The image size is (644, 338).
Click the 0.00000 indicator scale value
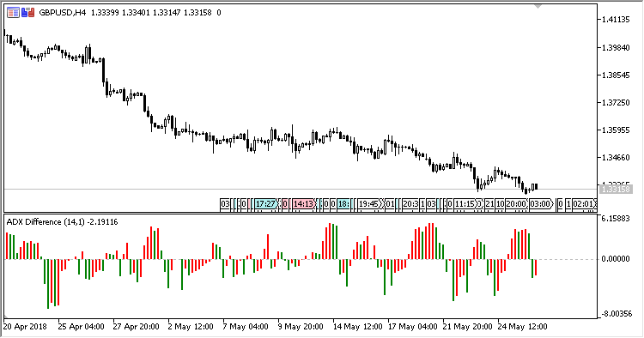coord(616,259)
